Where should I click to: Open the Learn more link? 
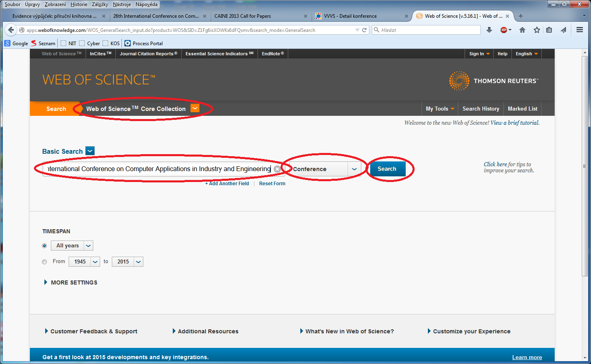pos(527,357)
